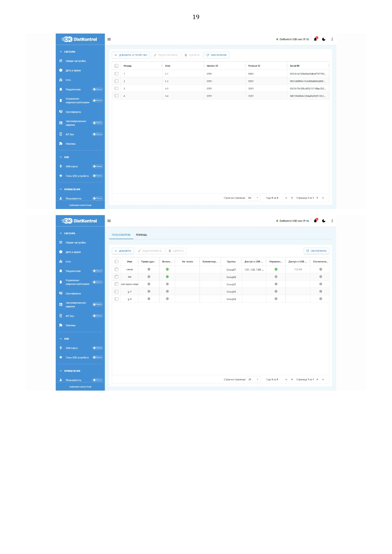Click Общие настройки icon beside the Vendor ID table
Image resolution: width=392 pixels, height=554 pixels.
click(61, 61)
